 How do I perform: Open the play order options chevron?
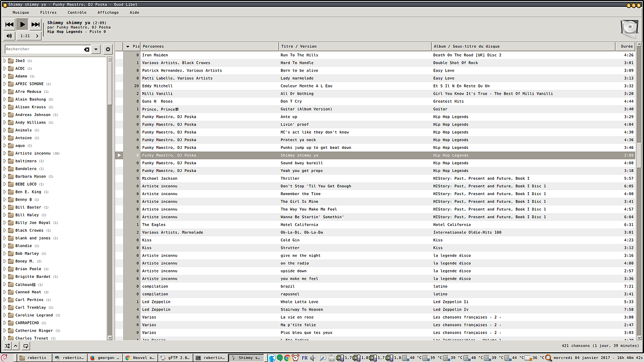tap(15, 346)
